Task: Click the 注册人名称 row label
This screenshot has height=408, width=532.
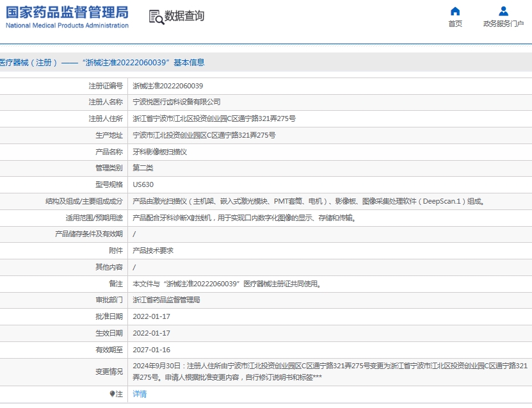Action: (x=106, y=102)
